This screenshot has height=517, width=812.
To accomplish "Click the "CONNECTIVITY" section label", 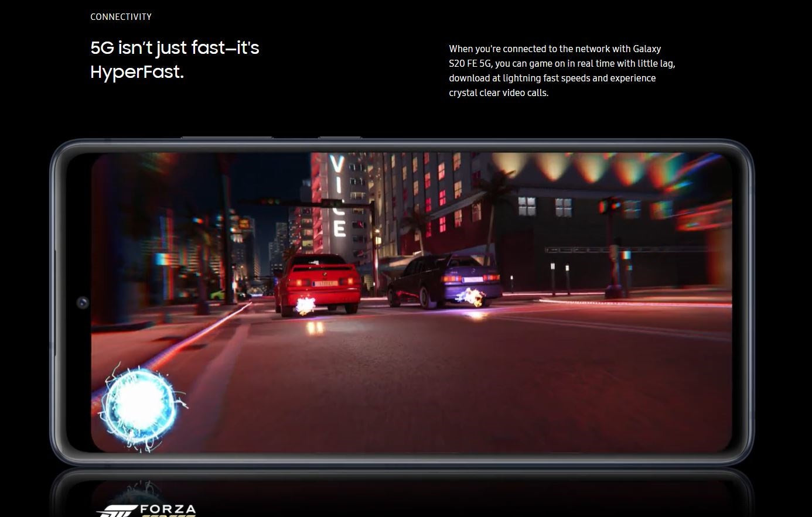I will click(x=121, y=17).
